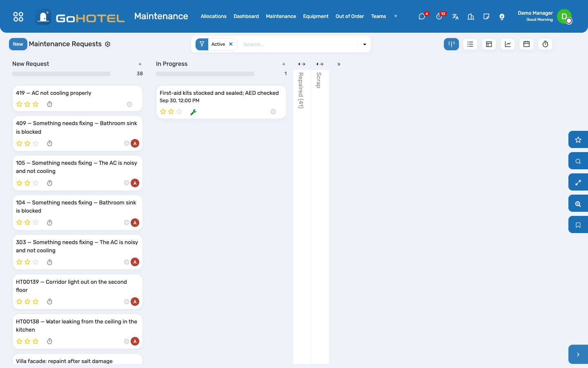
Task: Switch to the calendar view
Action: coord(526,44)
